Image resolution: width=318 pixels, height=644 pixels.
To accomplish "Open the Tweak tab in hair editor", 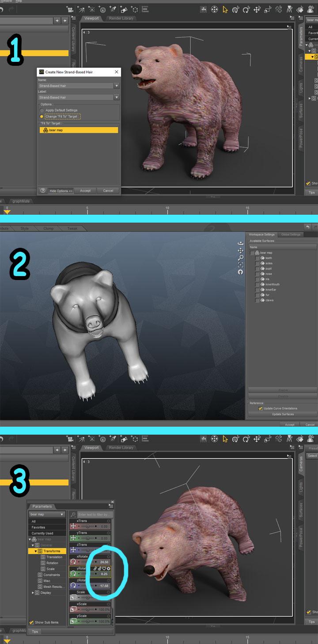I will coord(72,228).
